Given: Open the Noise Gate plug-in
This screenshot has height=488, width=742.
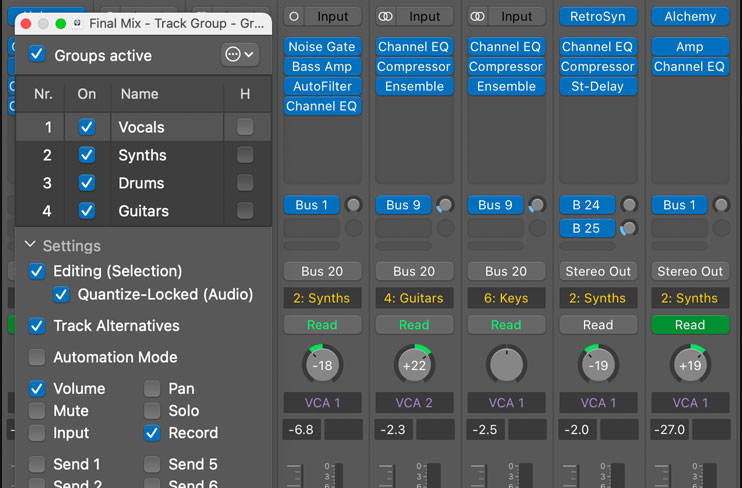Looking at the screenshot, I should (322, 47).
